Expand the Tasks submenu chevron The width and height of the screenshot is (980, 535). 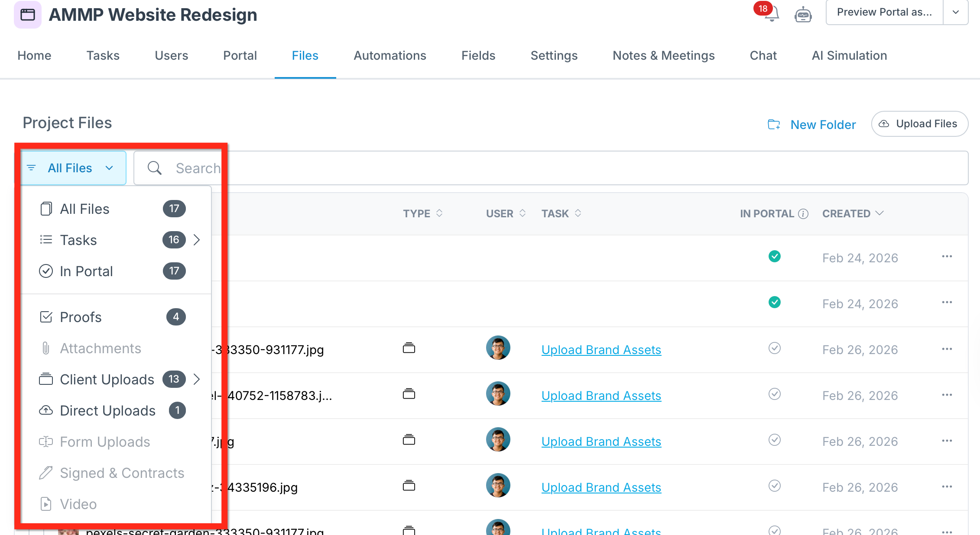(197, 240)
